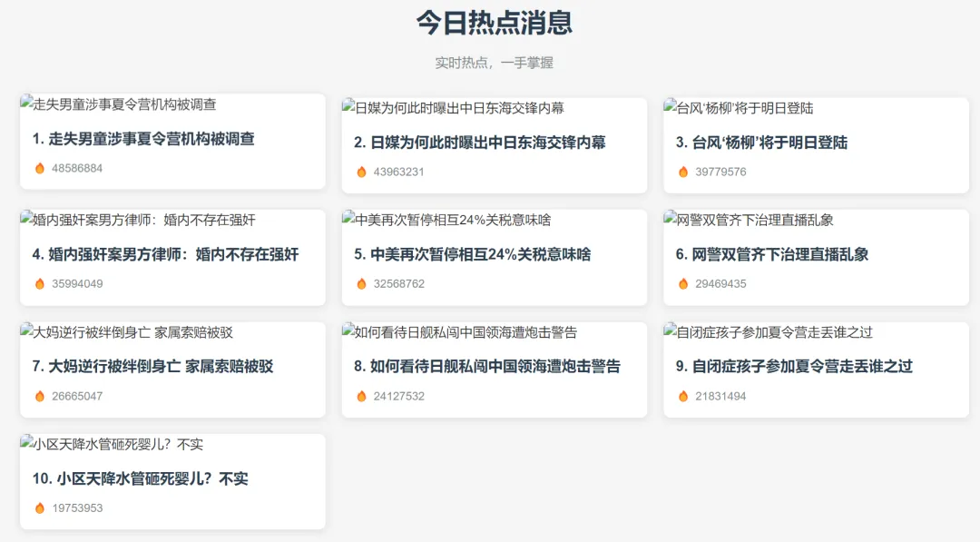This screenshot has width=980, height=542.
Task: Click the flame icon beside 29469435
Action: click(683, 284)
